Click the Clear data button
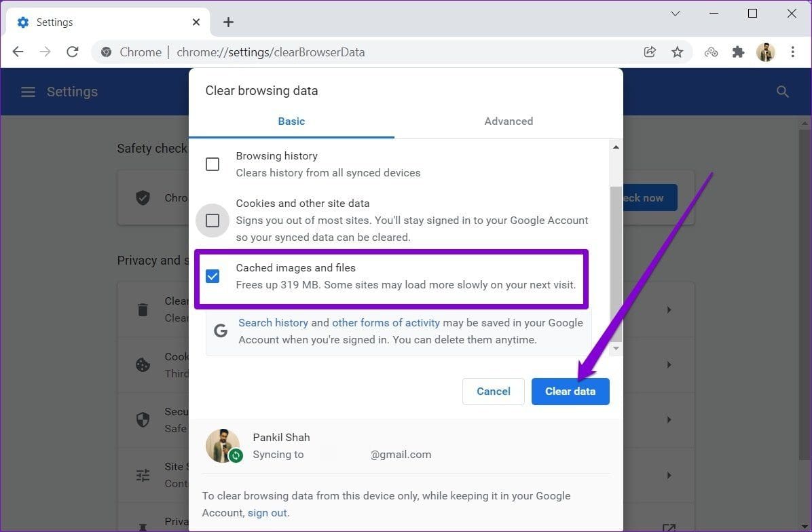The width and height of the screenshot is (812, 532). [570, 392]
